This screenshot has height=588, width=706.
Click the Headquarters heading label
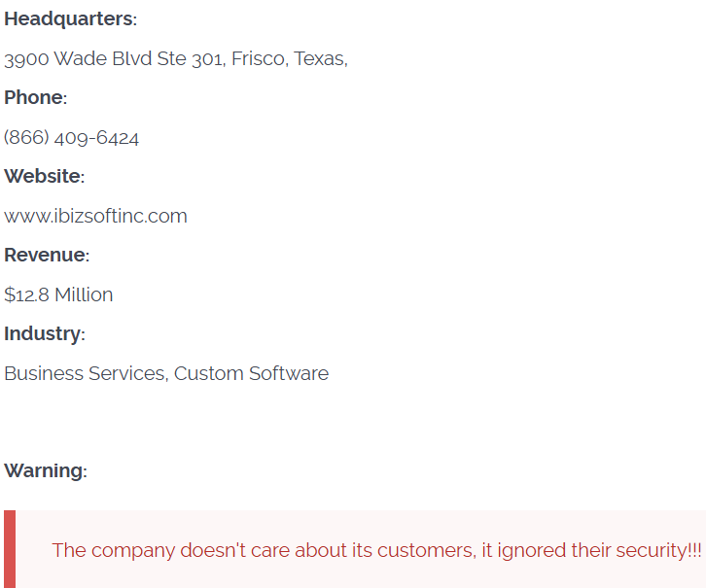[69, 19]
